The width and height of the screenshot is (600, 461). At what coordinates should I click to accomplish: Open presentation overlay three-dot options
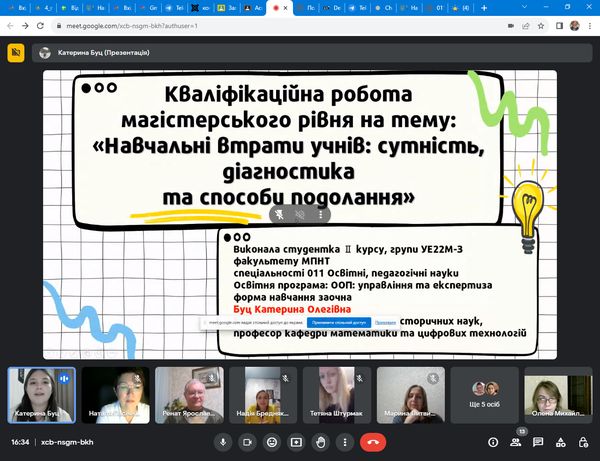pyautogui.click(x=320, y=214)
